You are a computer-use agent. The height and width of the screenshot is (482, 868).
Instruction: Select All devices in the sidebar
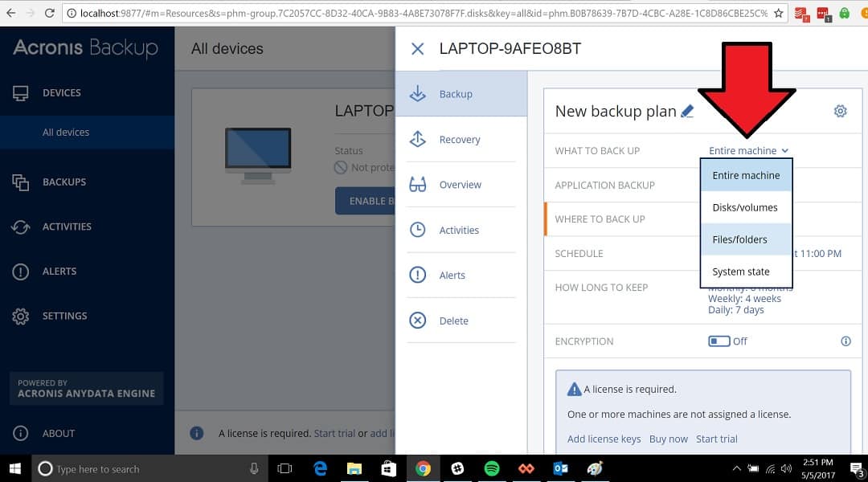click(87, 133)
